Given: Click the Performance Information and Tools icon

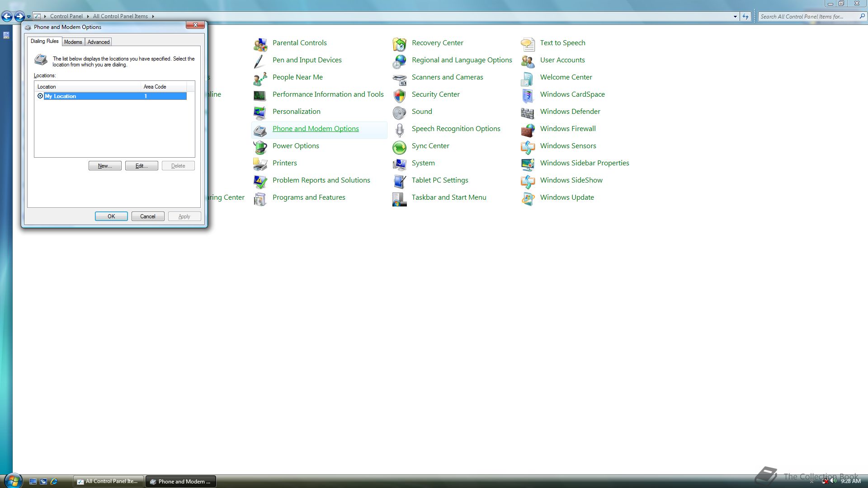Looking at the screenshot, I should [x=260, y=95].
